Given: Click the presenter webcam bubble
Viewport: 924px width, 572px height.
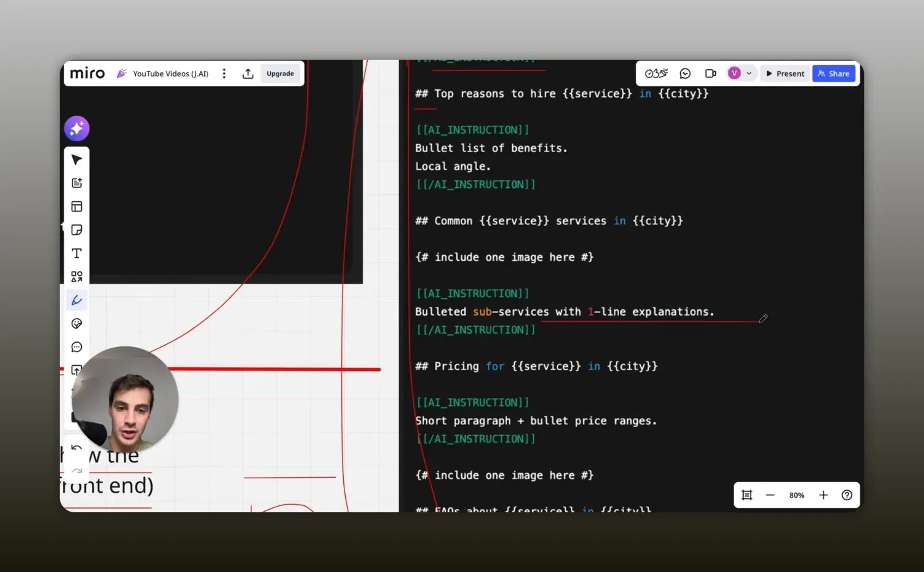Looking at the screenshot, I should 125,400.
